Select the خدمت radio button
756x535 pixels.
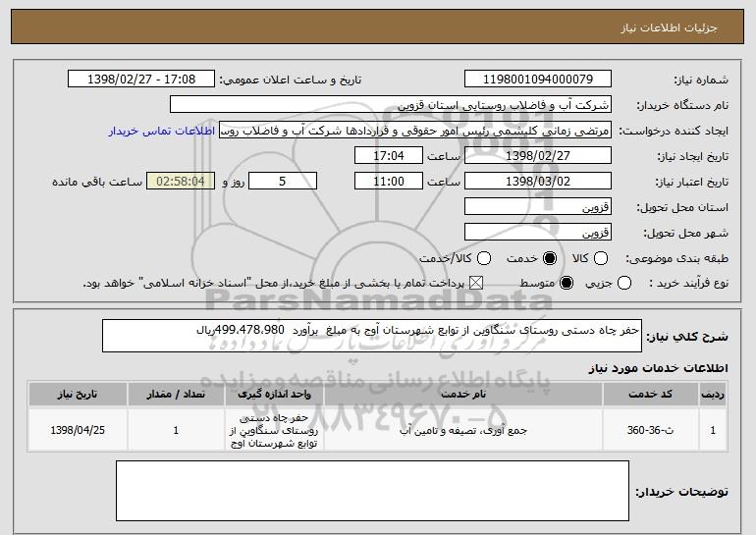click(x=550, y=258)
